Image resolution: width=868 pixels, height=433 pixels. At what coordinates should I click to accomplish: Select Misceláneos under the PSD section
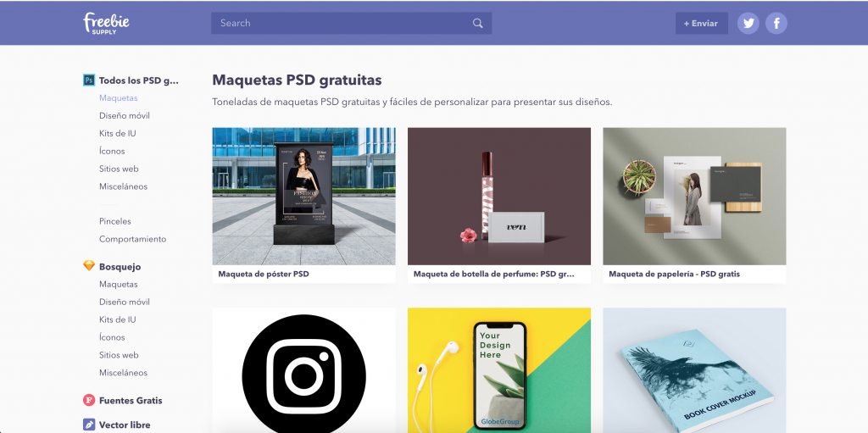124,186
